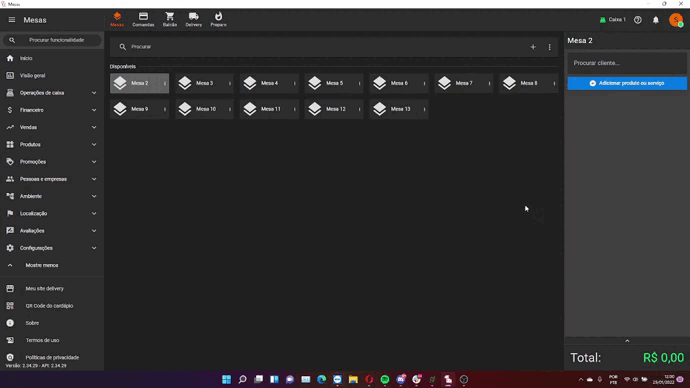The height and width of the screenshot is (388, 690).
Task: Open Mesa 3 options dots
Action: [x=230, y=83]
